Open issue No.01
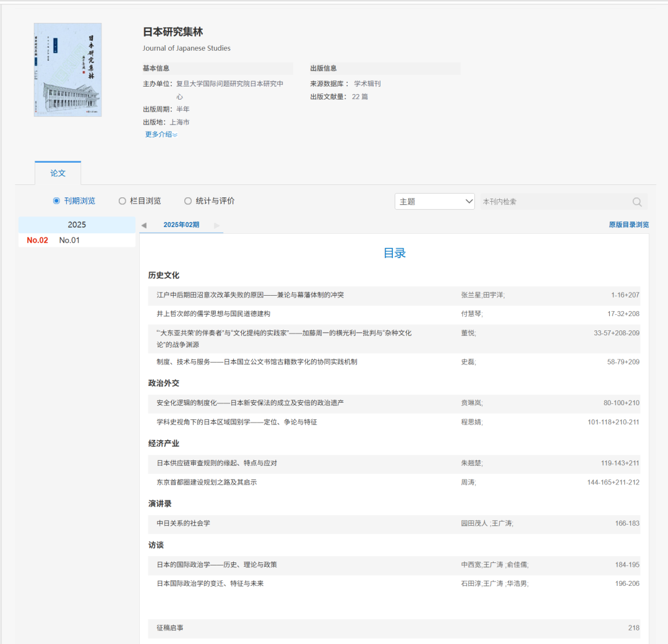Viewport: 668px width, 644px height. [x=69, y=240]
